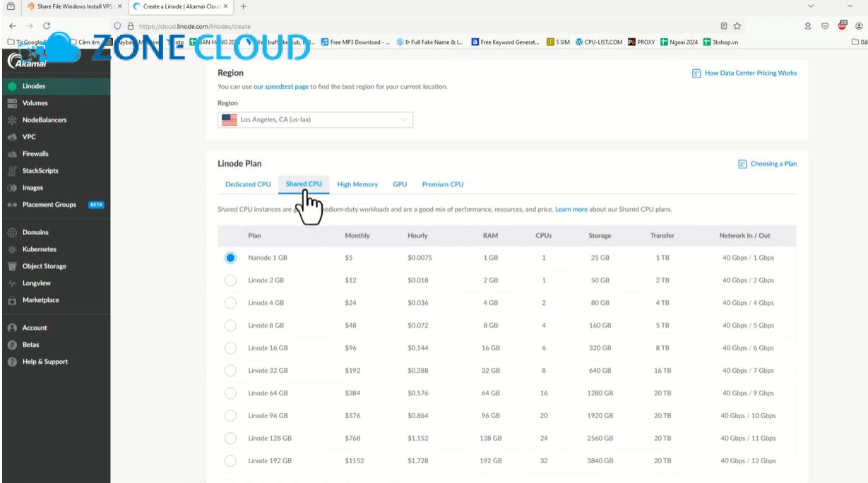
Task: Pick the Linode 32 GB plan
Action: tap(230, 370)
